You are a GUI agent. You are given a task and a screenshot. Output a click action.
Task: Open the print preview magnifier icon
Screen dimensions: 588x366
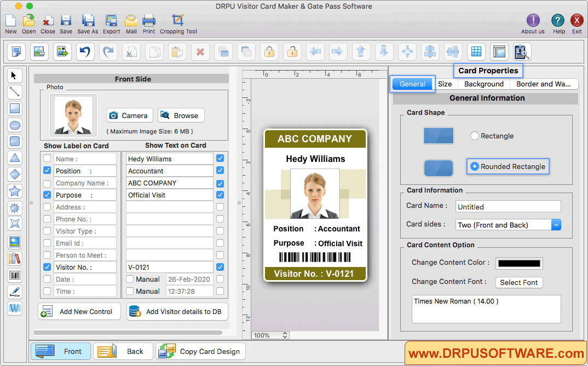click(522, 51)
